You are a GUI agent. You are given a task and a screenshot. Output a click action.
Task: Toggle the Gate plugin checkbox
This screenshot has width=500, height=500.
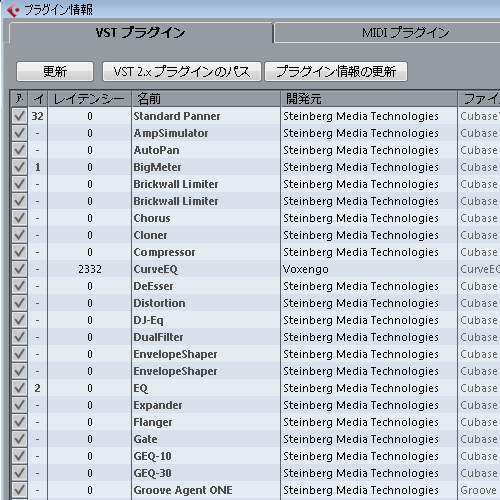tap(19, 439)
